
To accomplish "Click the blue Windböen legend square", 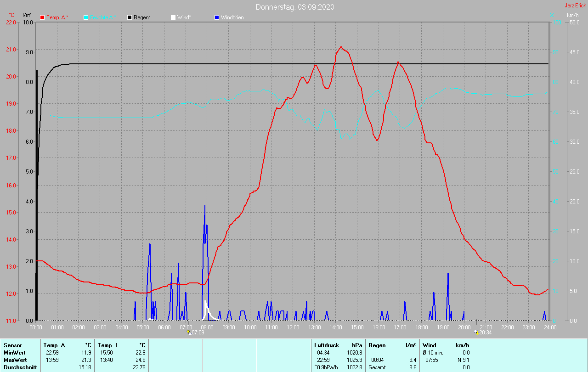I will point(216,17).
